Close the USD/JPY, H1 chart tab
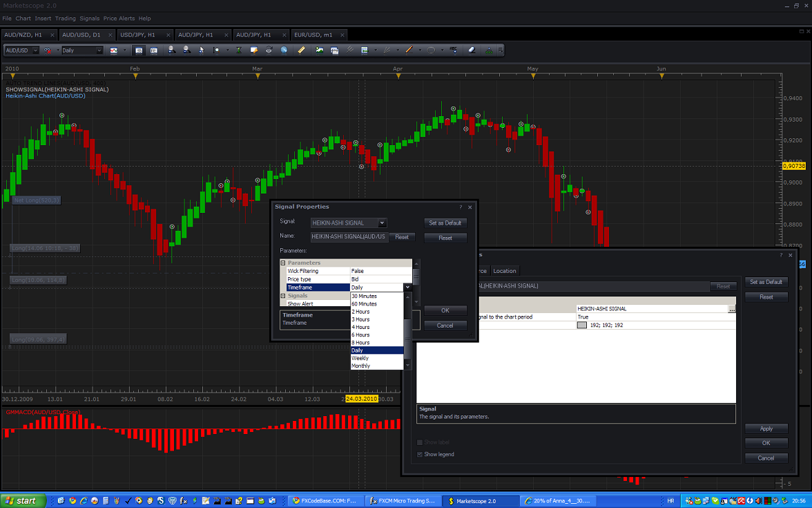Screen dimensions: 812x508 click(x=168, y=35)
